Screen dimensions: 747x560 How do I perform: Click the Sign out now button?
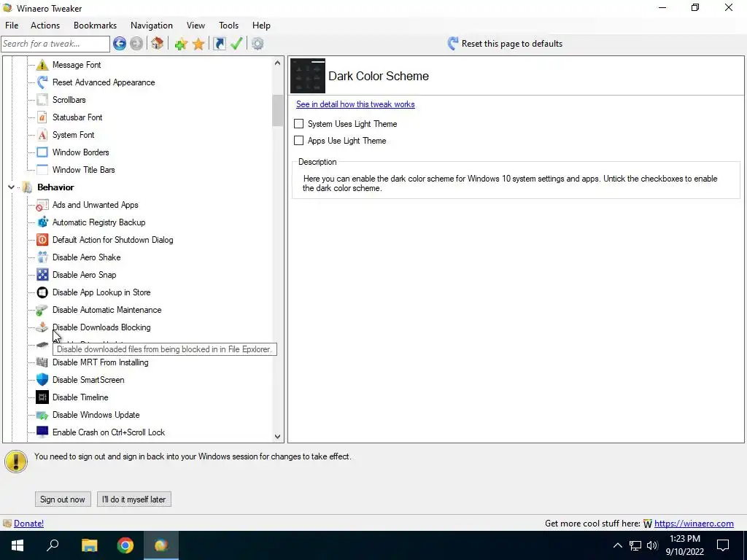click(63, 499)
